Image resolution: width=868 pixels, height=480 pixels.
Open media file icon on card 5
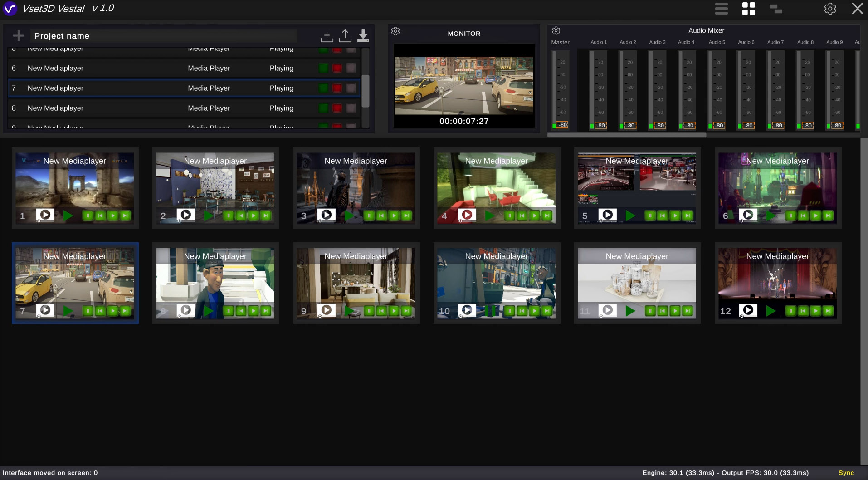coord(608,215)
